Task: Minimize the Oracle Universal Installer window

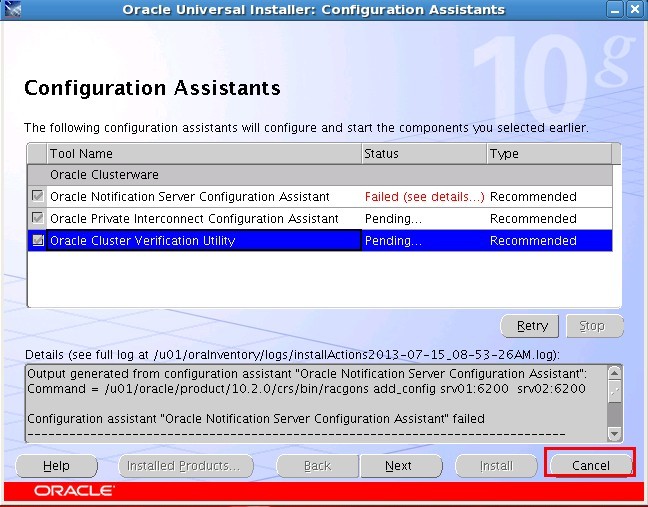Action: 615,9
